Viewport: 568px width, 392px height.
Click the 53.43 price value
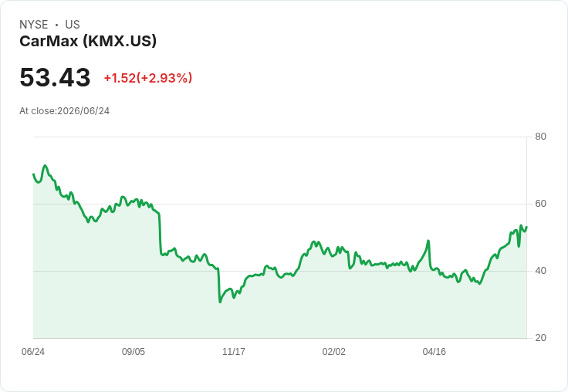coord(55,77)
